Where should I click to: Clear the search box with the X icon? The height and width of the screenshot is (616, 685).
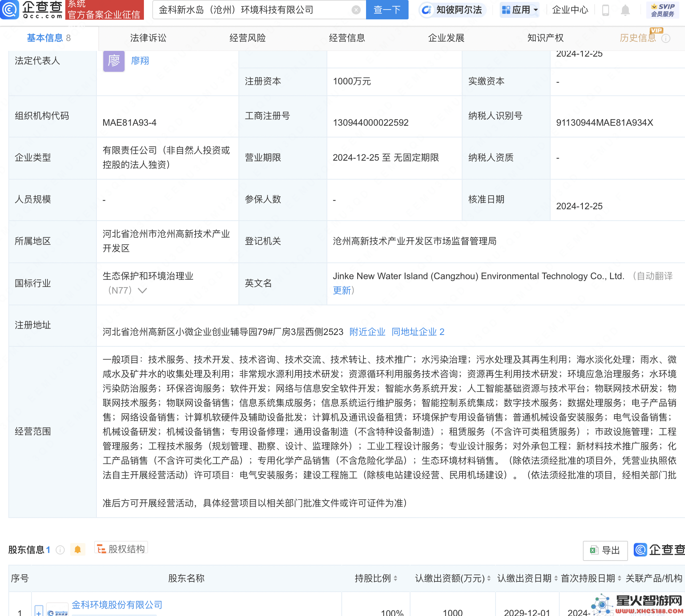(356, 10)
